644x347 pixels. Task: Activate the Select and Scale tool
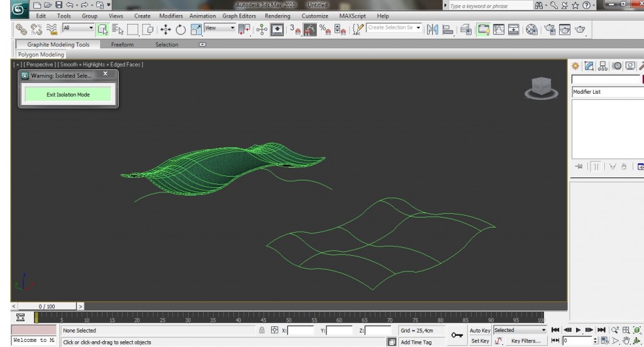(196, 30)
